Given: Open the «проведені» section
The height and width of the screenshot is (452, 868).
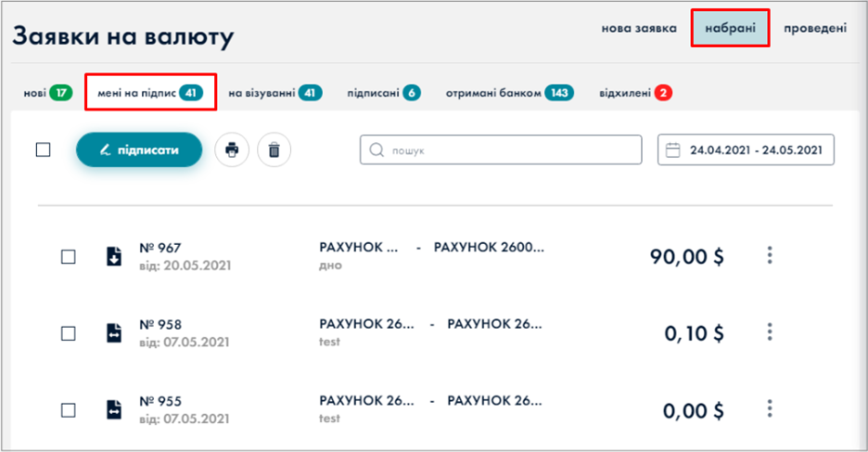Looking at the screenshot, I should coord(814,29).
